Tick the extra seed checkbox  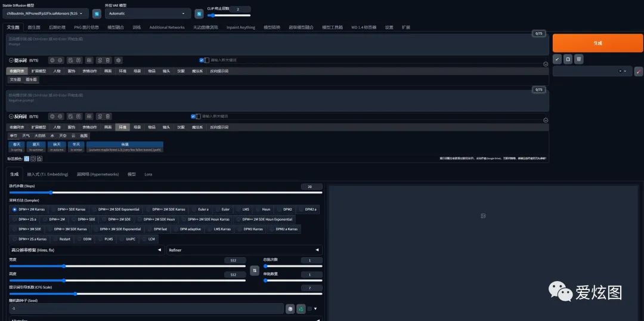[309, 308]
